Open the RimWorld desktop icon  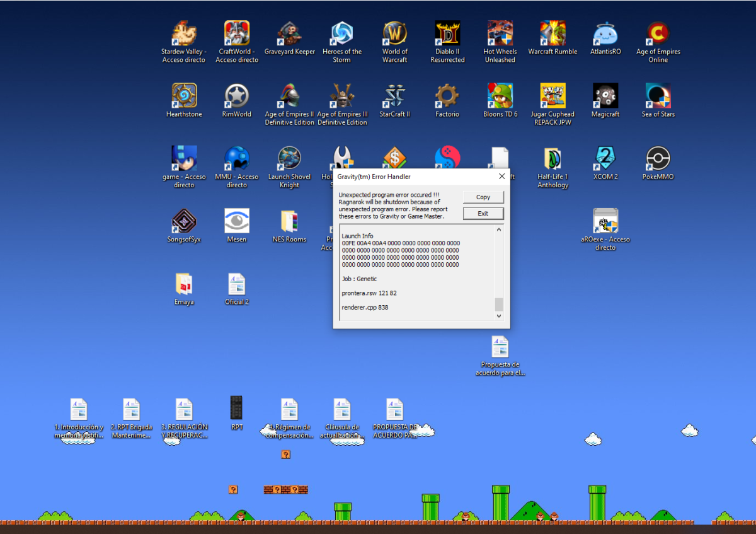(x=237, y=96)
